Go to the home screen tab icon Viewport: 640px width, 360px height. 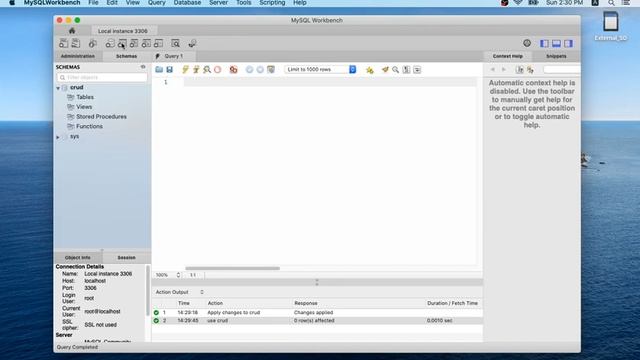click(x=72, y=31)
